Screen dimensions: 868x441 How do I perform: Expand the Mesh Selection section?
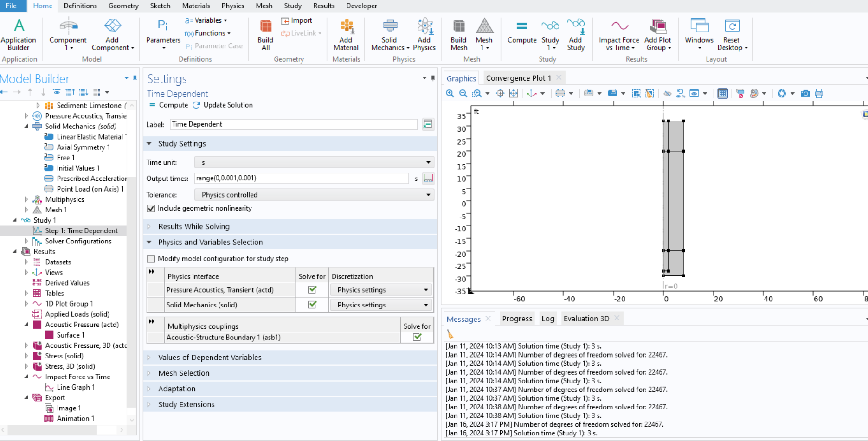tap(149, 373)
